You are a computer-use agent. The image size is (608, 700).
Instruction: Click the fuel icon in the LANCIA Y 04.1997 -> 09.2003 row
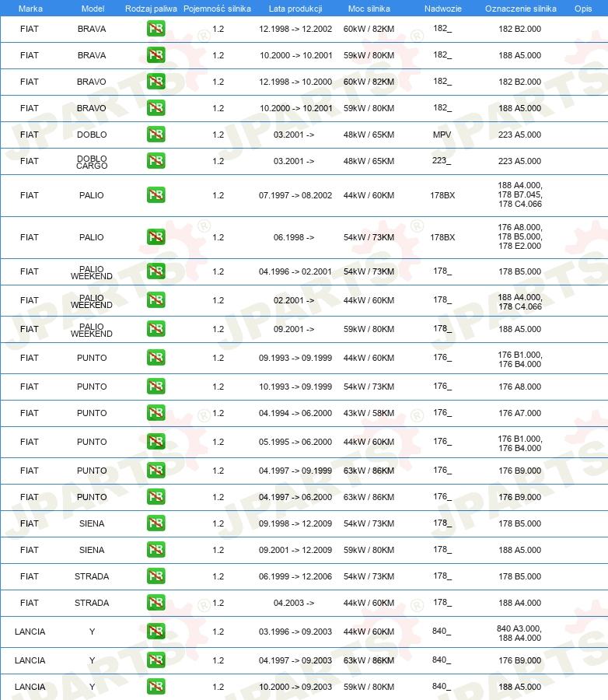(x=155, y=660)
